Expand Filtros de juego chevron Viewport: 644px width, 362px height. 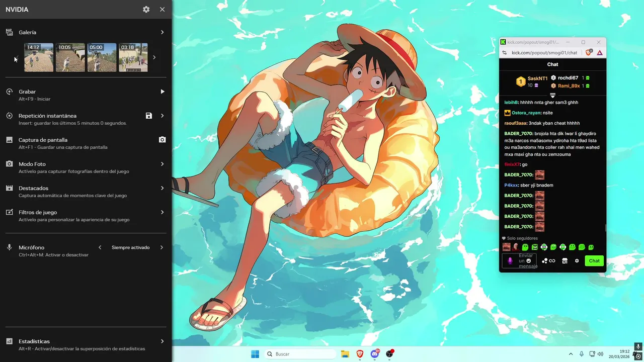click(162, 212)
